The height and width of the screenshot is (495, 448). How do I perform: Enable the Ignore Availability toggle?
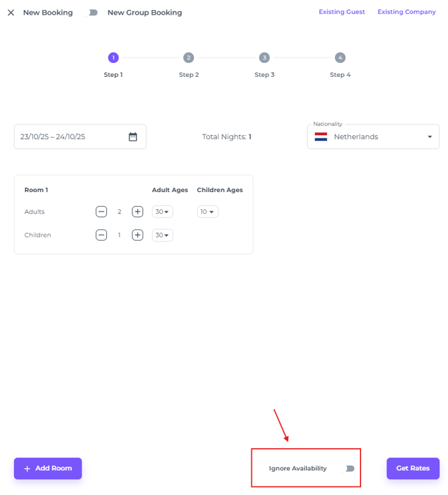tap(347, 468)
